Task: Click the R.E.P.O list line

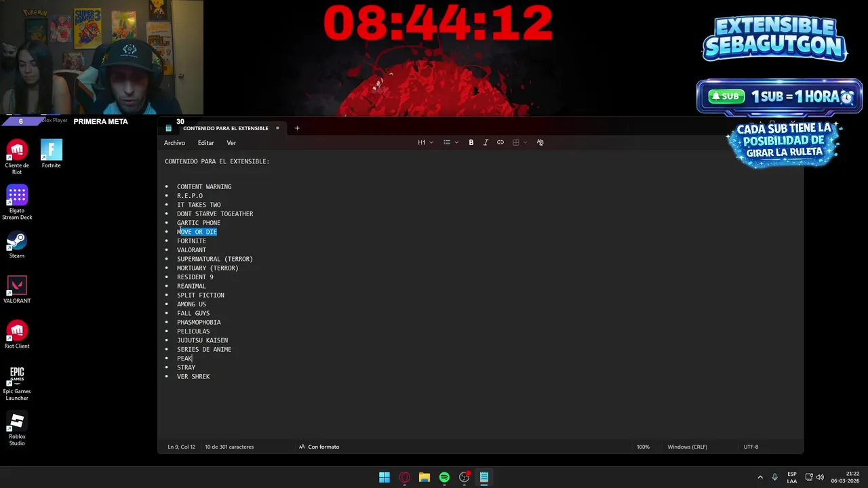Action: tap(190, 196)
